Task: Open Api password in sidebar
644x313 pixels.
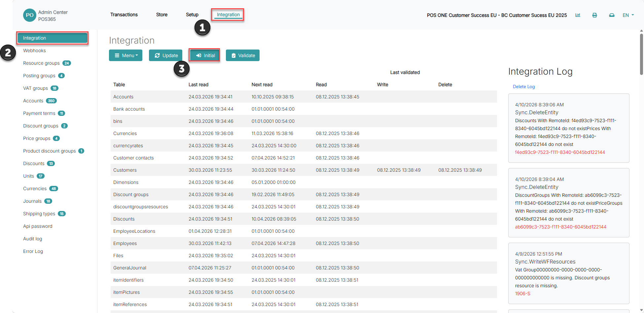Action: pyautogui.click(x=38, y=226)
